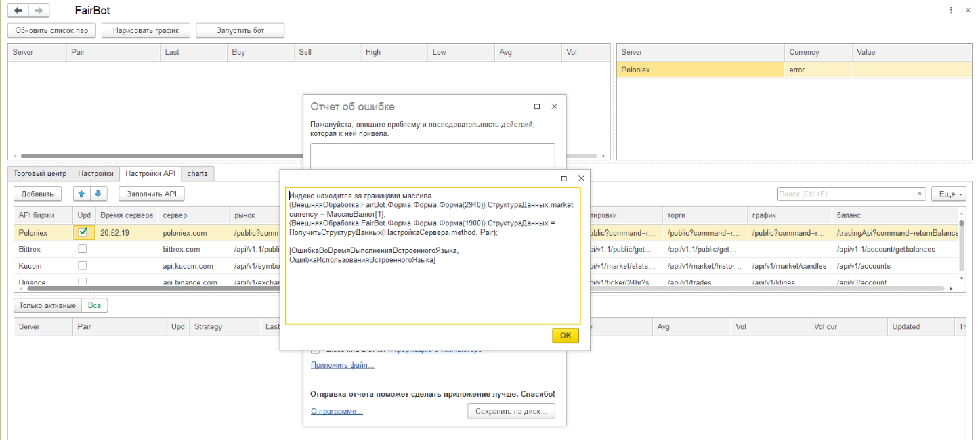Click the Value column header

(912, 52)
